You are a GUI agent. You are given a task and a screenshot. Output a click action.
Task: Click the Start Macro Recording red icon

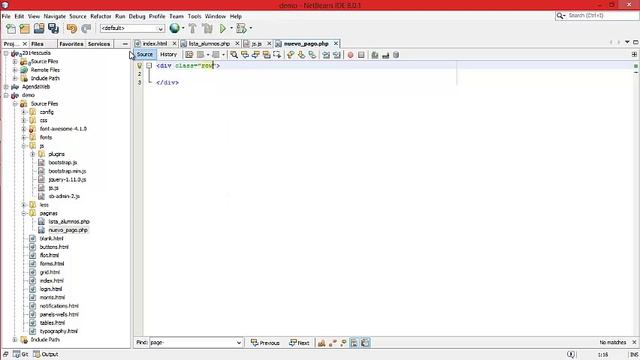pos(350,55)
